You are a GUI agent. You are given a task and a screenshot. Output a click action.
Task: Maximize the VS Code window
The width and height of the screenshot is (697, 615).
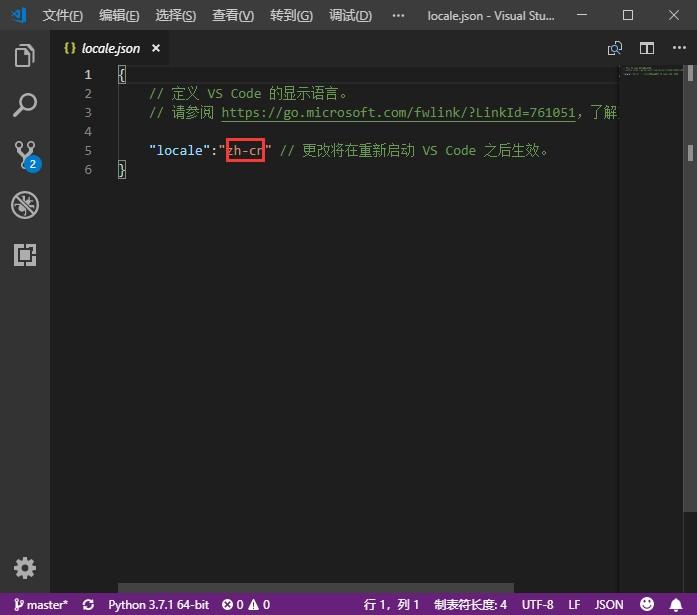(x=628, y=15)
